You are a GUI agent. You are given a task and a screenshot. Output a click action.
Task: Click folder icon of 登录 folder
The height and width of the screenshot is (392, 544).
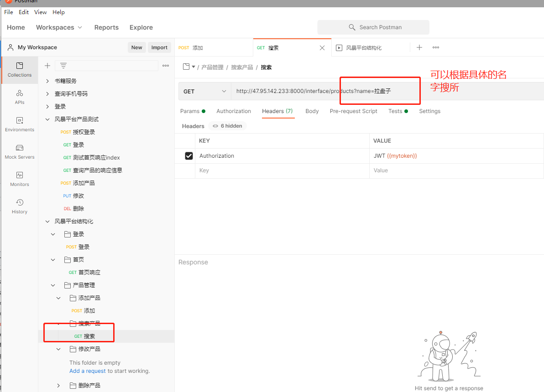click(68, 234)
